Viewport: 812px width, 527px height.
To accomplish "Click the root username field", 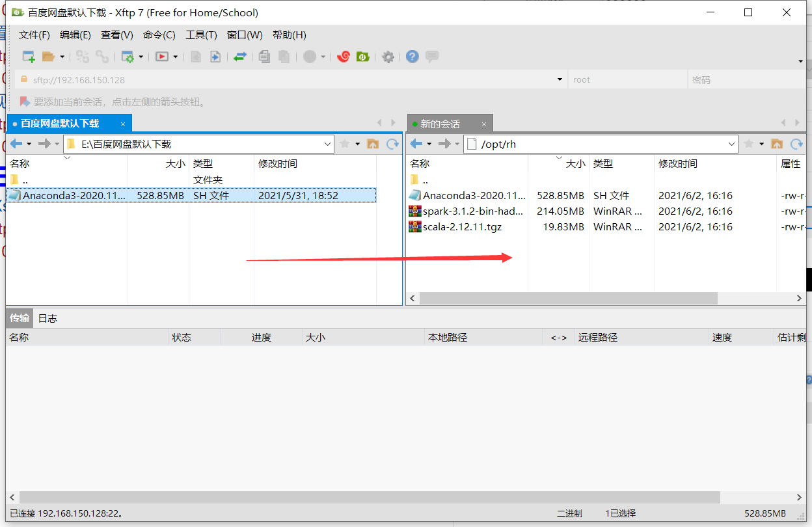I will 627,79.
